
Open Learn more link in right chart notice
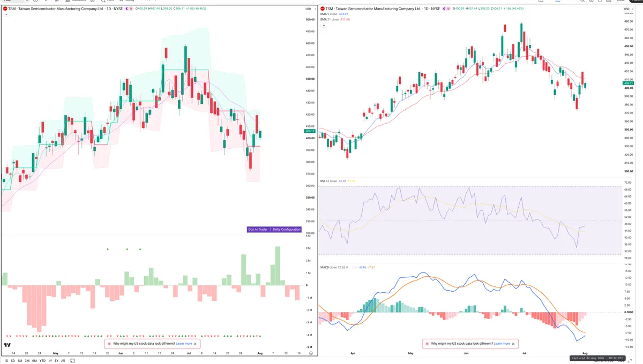click(x=502, y=344)
